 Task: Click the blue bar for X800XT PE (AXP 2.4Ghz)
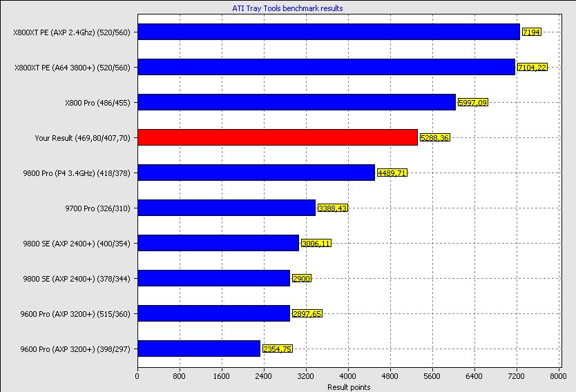[x=329, y=32]
